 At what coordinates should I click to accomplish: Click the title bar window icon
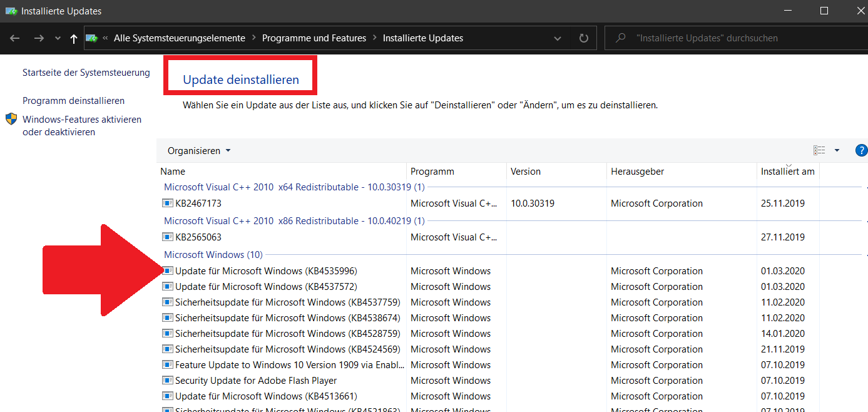pos(11,11)
